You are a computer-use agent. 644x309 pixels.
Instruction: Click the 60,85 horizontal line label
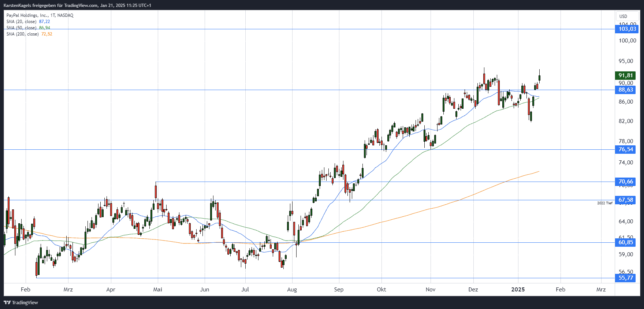tap(625, 242)
